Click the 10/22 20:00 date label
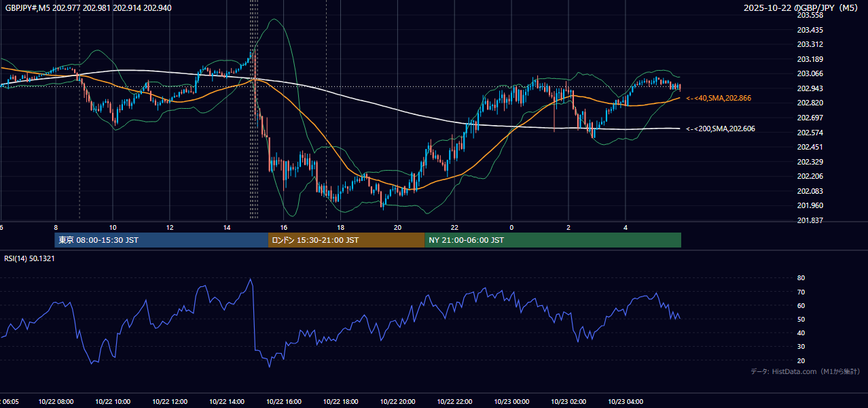868x408 pixels. point(398,402)
